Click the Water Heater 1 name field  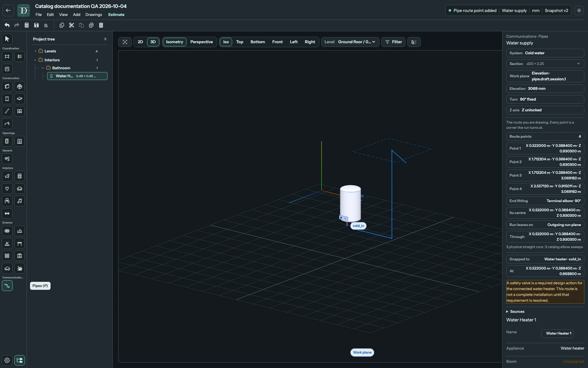(558, 333)
